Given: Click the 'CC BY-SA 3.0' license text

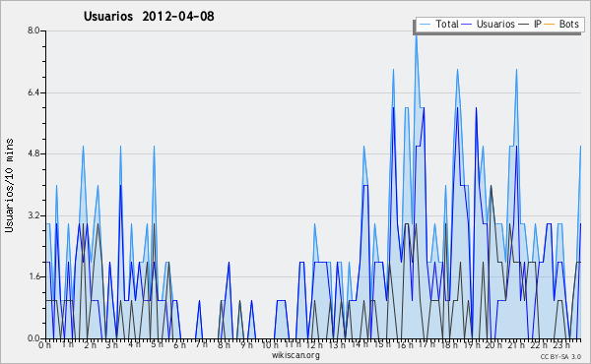Looking at the screenshot, I should pos(560,356).
